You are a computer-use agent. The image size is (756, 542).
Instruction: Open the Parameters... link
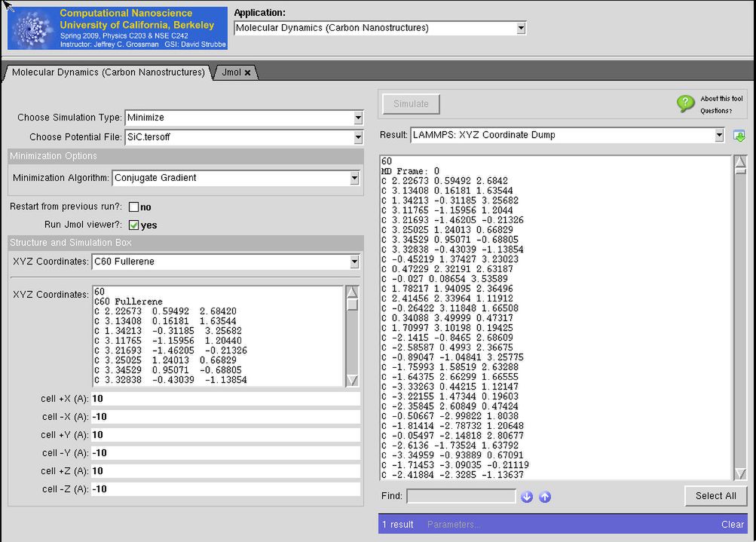point(454,525)
